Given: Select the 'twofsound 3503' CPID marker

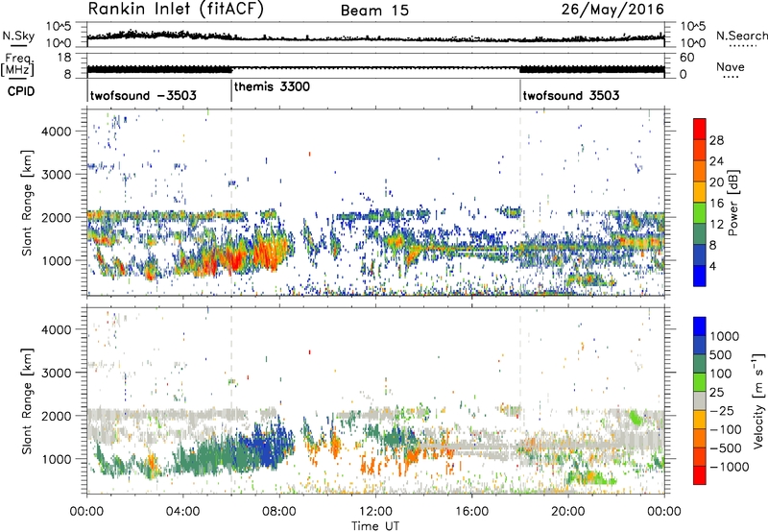Looking at the screenshot, I should click(570, 95).
